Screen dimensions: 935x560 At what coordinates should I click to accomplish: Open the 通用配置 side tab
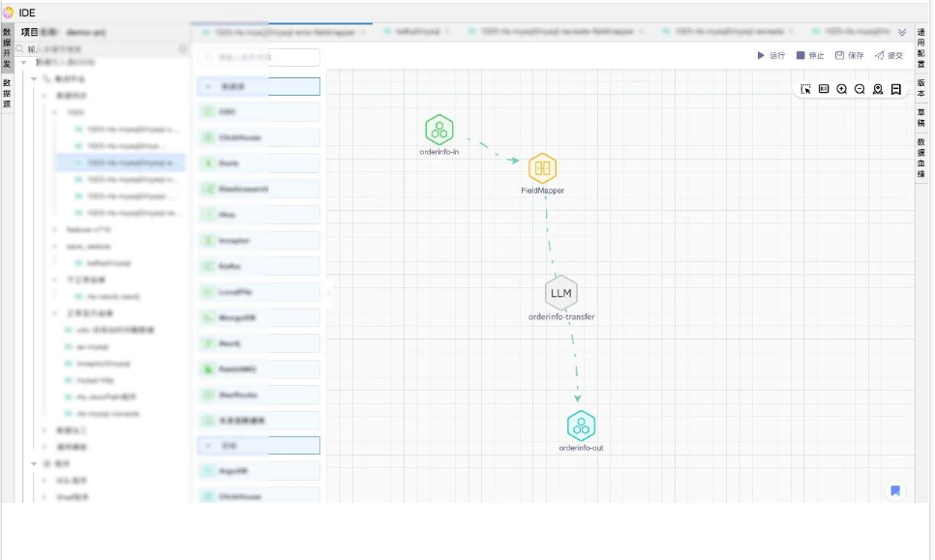(921, 47)
